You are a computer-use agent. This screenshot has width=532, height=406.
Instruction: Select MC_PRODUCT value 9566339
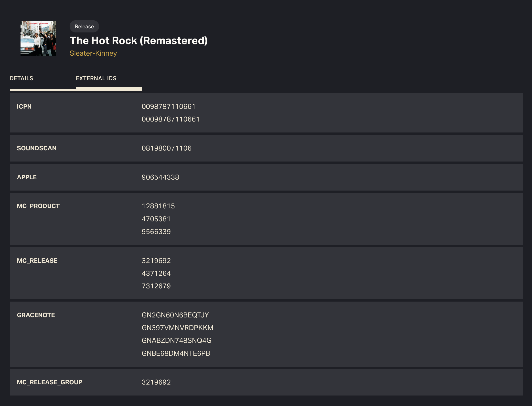[x=156, y=232]
